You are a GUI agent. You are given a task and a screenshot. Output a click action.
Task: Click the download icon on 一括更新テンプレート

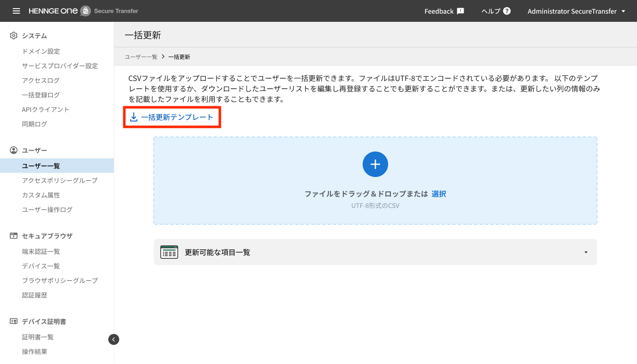coord(133,117)
